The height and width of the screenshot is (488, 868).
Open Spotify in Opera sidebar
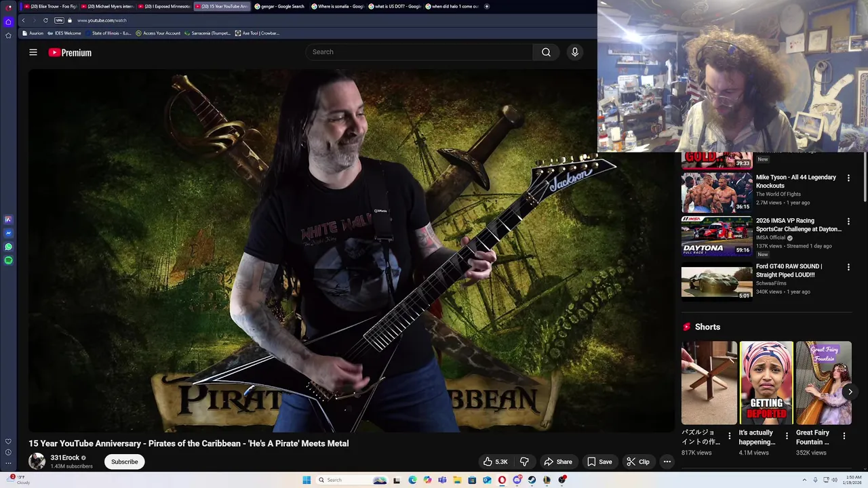pos(8,260)
